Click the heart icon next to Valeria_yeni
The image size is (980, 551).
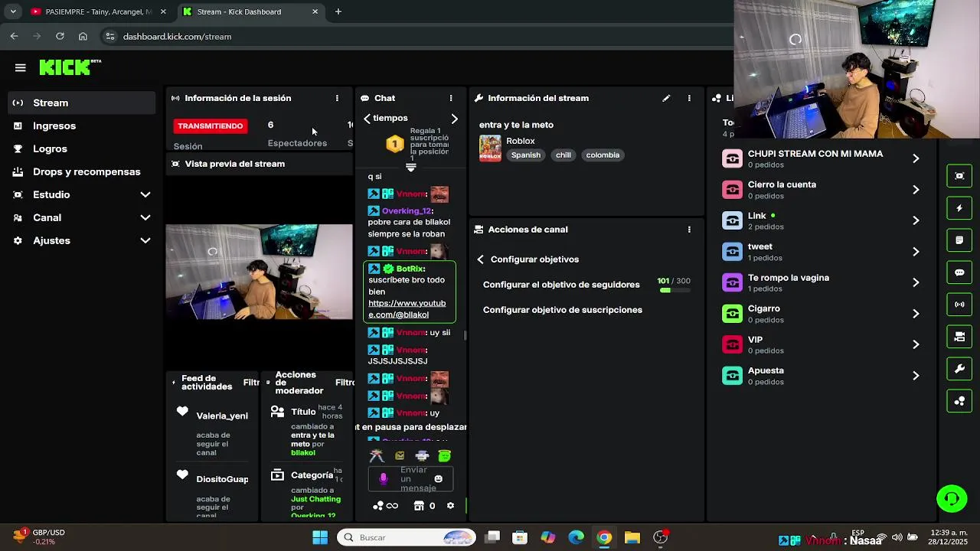tap(182, 412)
